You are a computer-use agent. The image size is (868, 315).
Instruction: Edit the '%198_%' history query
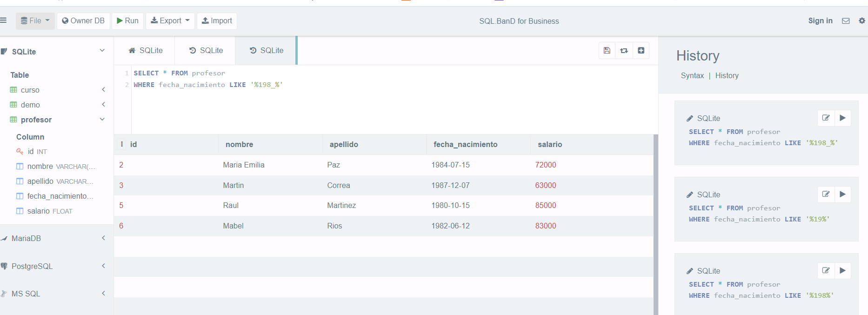(826, 118)
